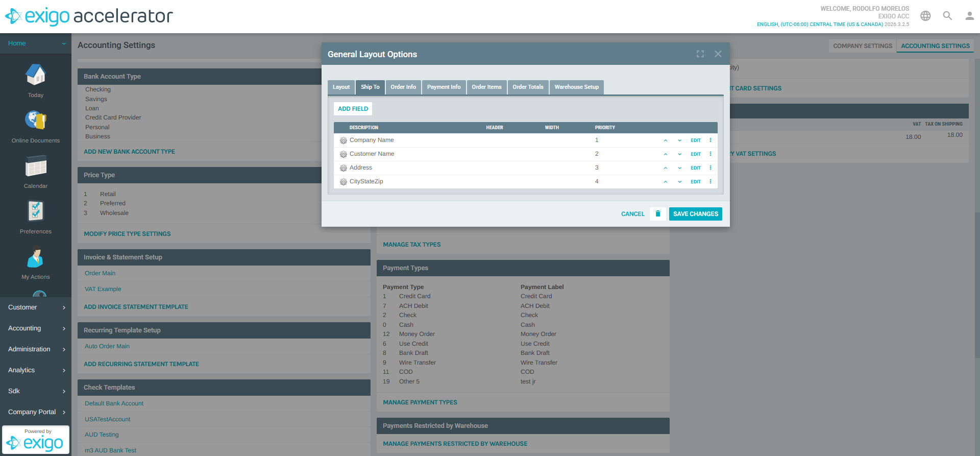Move Company Name field down
980x456 pixels.
tap(679, 140)
